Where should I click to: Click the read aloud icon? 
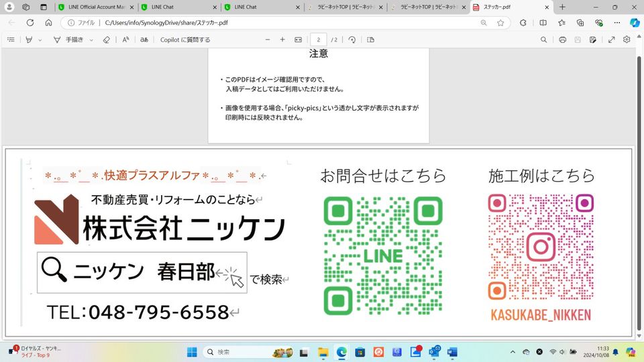(125, 40)
